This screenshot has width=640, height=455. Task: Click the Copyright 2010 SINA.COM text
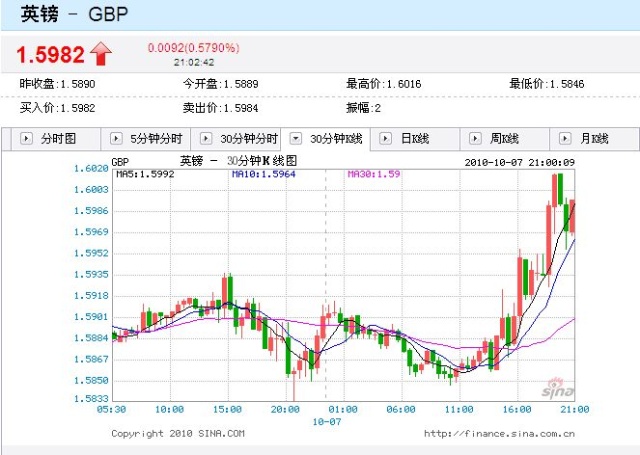[177, 433]
